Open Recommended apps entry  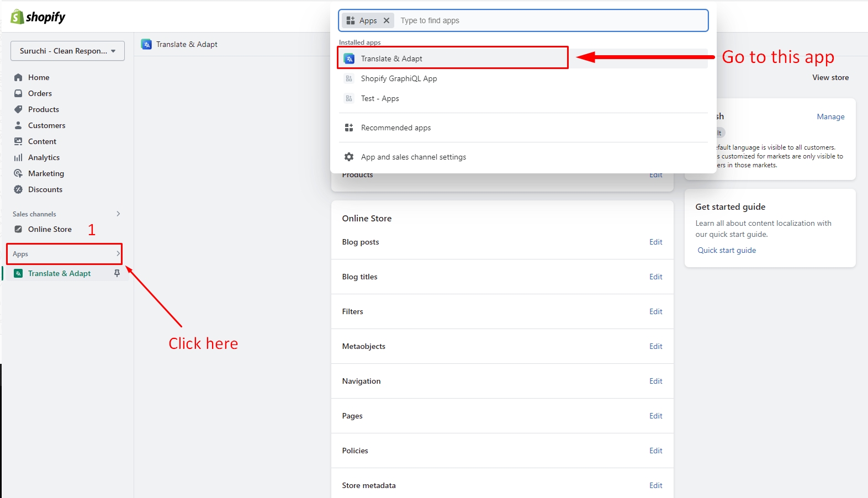coord(395,128)
